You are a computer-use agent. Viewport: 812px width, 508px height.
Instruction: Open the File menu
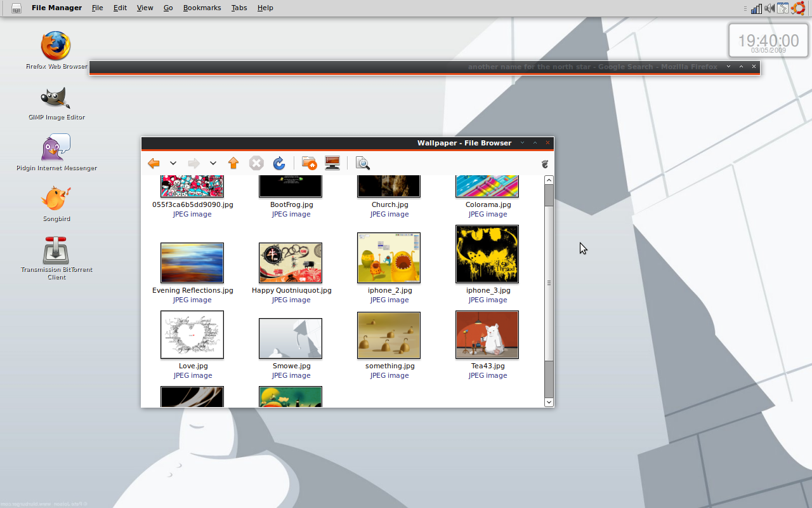pos(97,8)
